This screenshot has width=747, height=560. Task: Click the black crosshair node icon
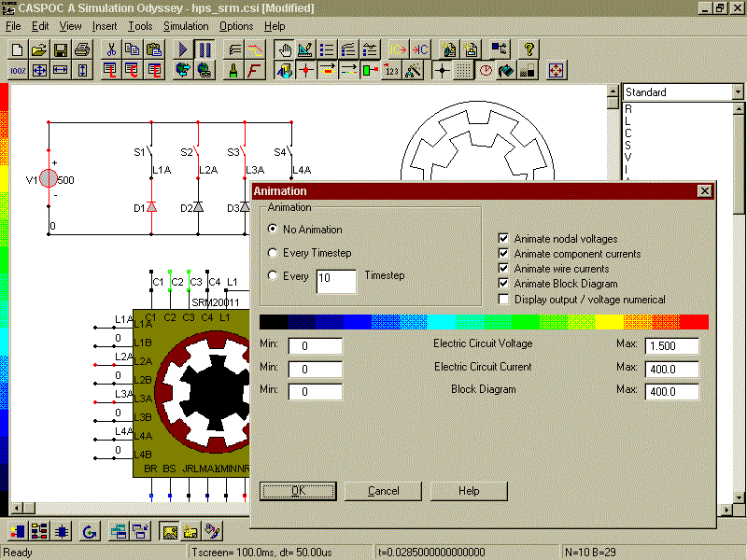[x=442, y=71]
